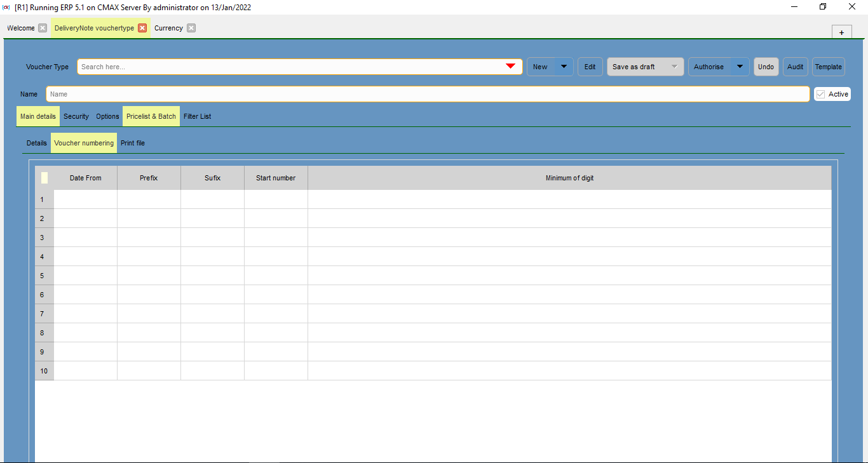Expand the Save as draft dropdown

674,67
